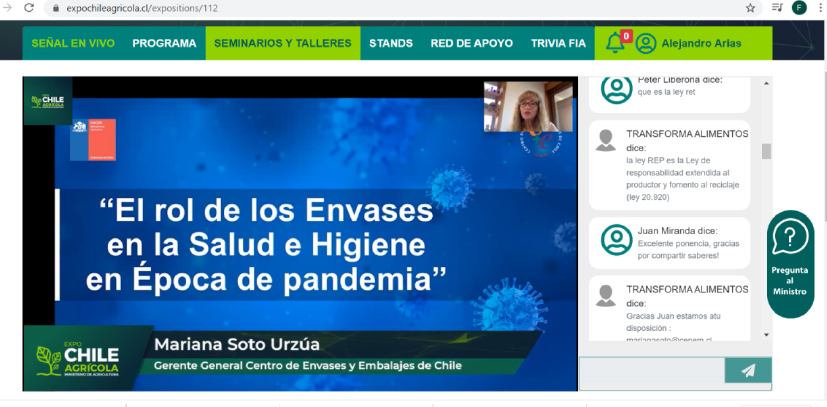
Task: Select SEMINARIOS Y TALLERES tab
Action: (283, 43)
